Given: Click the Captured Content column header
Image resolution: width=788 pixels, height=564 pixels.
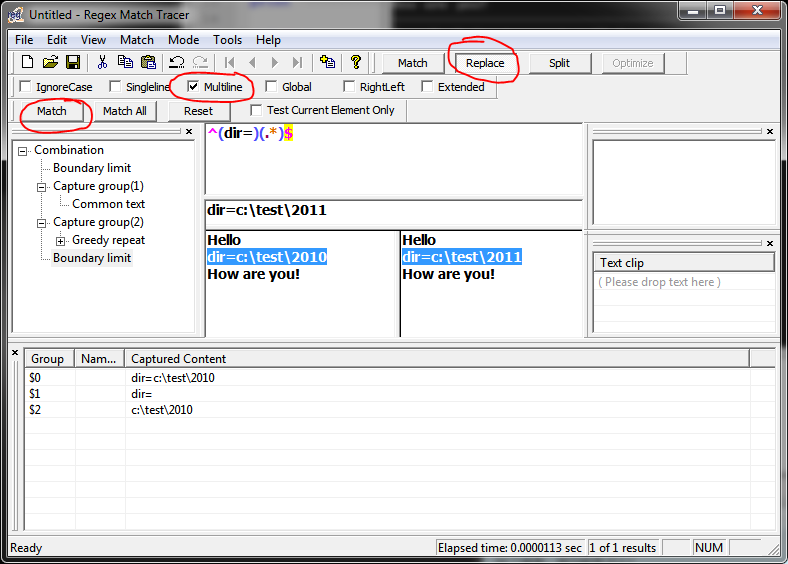Looking at the screenshot, I should [437, 359].
